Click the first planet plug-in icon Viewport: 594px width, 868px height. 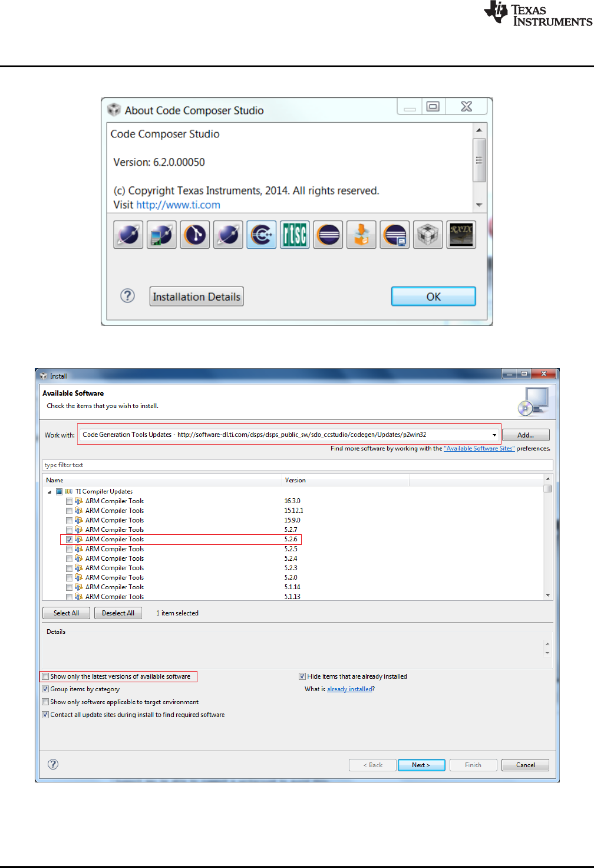pyautogui.click(x=128, y=235)
